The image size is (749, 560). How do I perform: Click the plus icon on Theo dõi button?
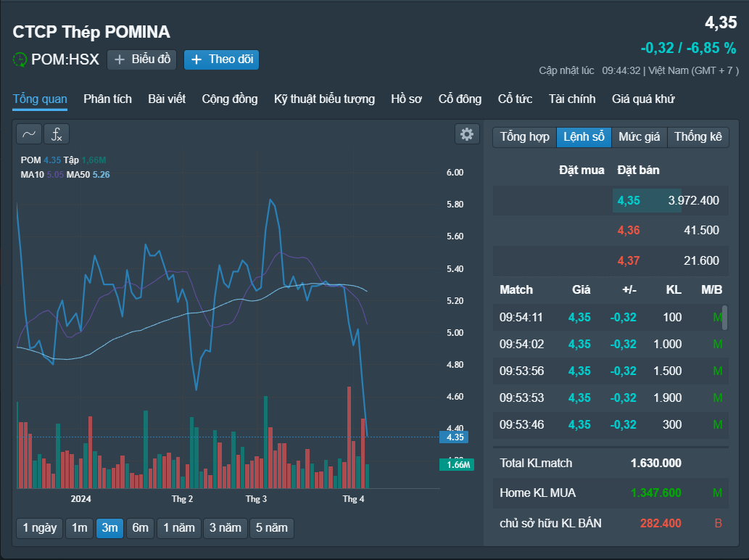point(196,59)
